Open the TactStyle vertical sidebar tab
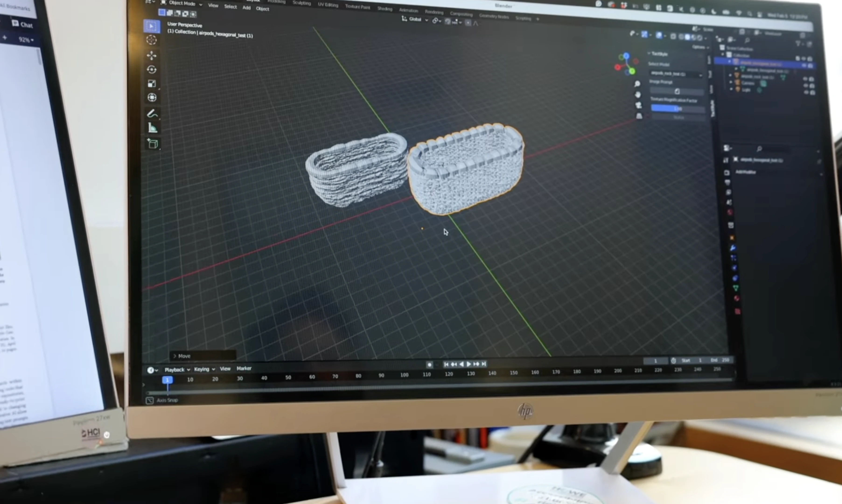The height and width of the screenshot is (504, 842). click(x=713, y=109)
